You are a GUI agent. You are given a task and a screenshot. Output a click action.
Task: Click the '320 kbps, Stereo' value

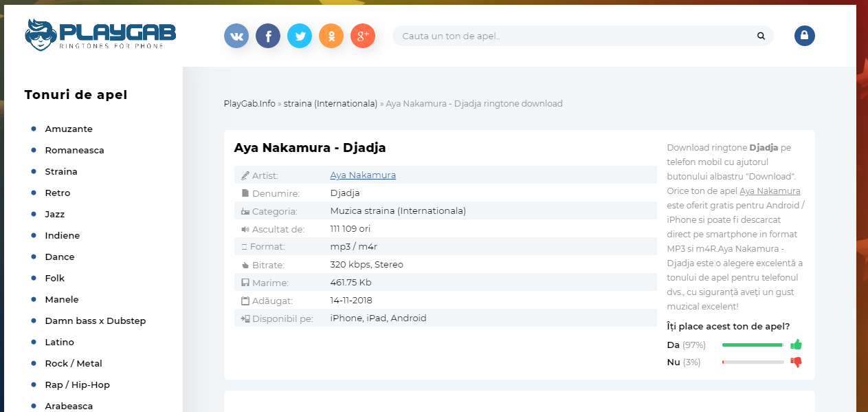point(367,265)
